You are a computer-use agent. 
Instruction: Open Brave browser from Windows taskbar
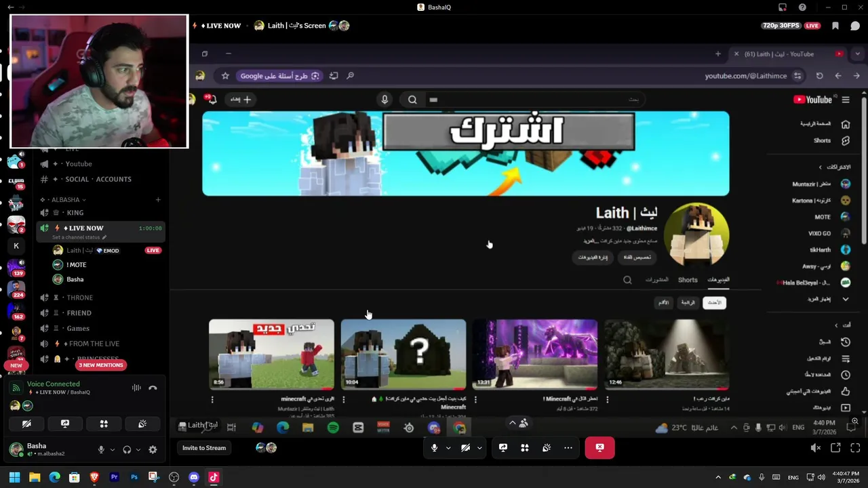point(94,477)
